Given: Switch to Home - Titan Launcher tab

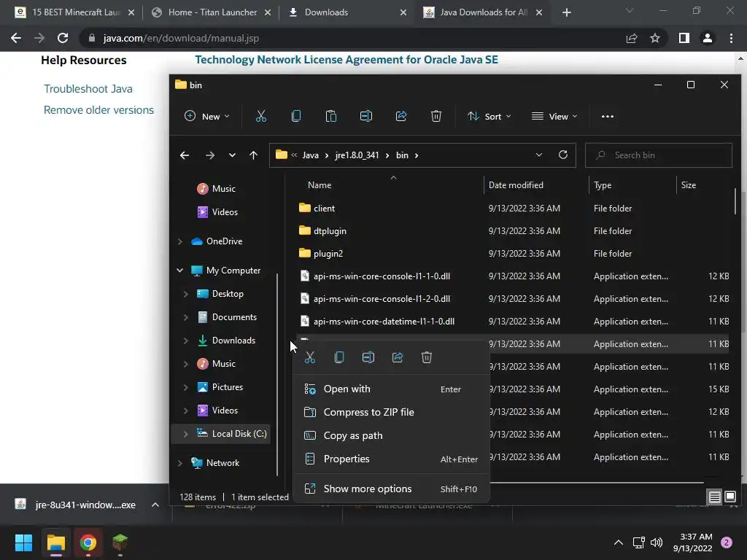Looking at the screenshot, I should pyautogui.click(x=212, y=12).
